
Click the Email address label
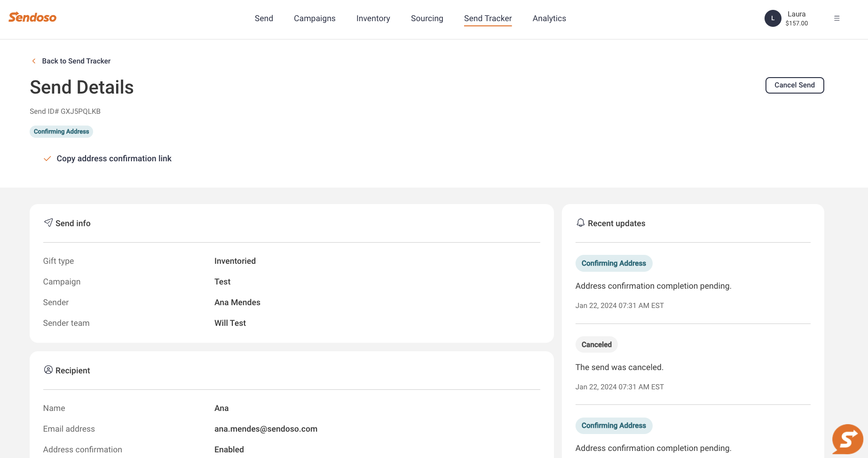[x=69, y=429]
